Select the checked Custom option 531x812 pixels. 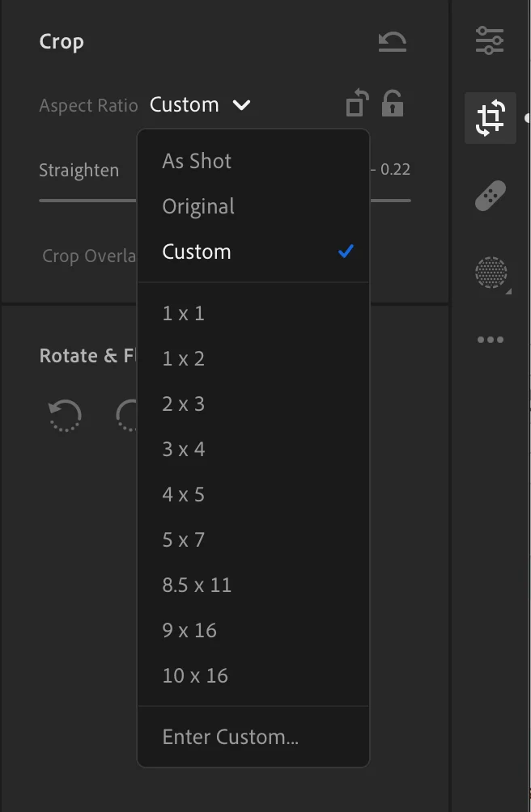click(196, 252)
